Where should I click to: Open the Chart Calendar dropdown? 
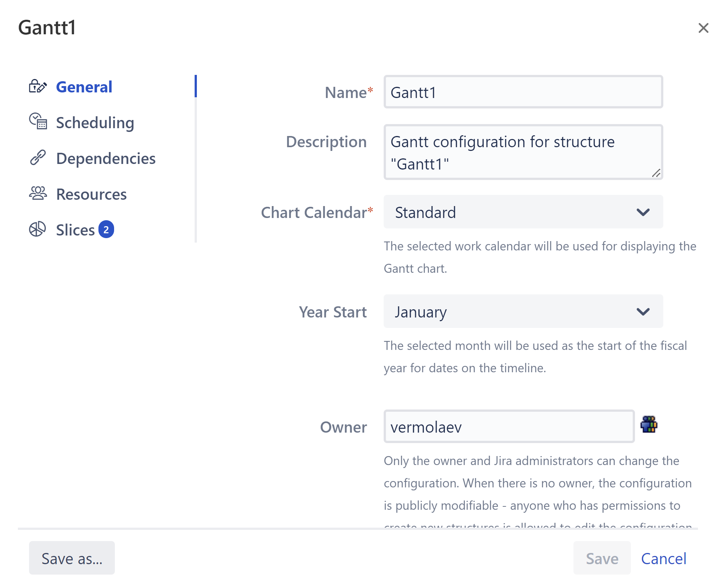tap(523, 212)
